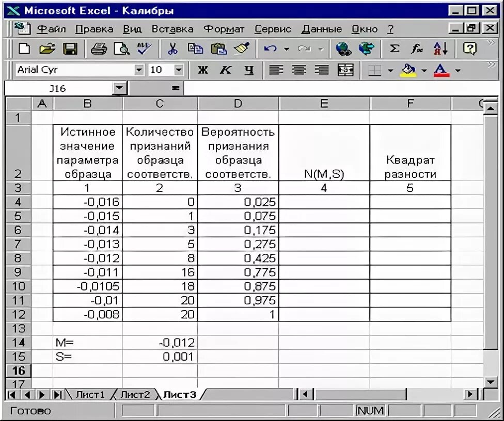The image size is (504, 421).
Task: Open the Undo history dropdown arrow
Action: click(287, 49)
